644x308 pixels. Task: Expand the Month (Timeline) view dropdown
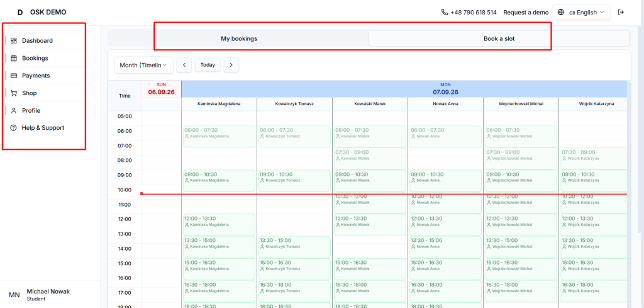tap(144, 65)
